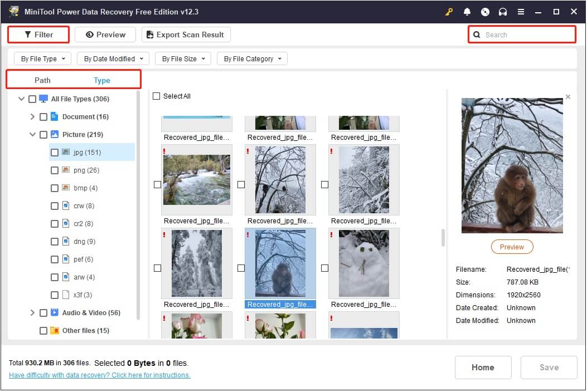Click the Home button
This screenshot has width=587, height=392.
483,368
